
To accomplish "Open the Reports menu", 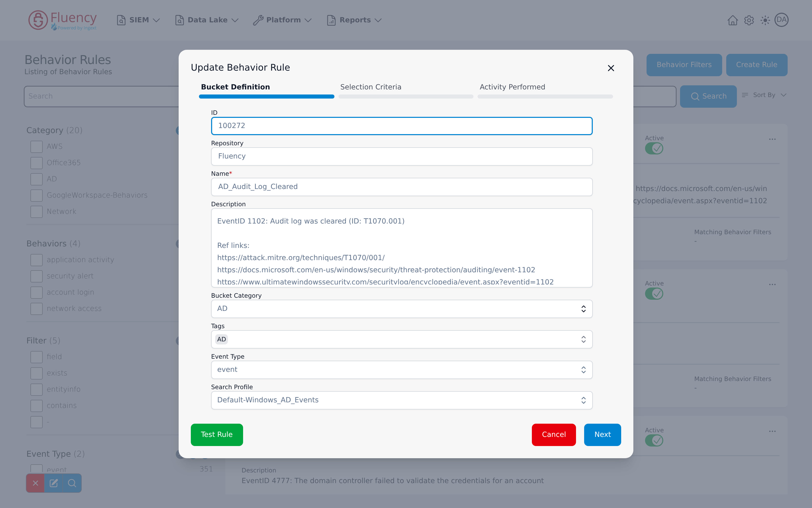I will point(354,20).
